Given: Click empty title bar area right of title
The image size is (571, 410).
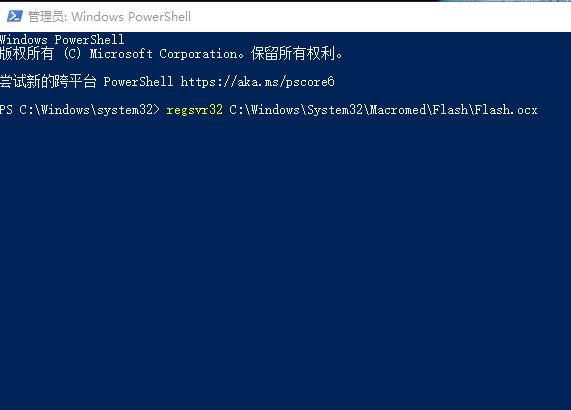Looking at the screenshot, I should [379, 17].
